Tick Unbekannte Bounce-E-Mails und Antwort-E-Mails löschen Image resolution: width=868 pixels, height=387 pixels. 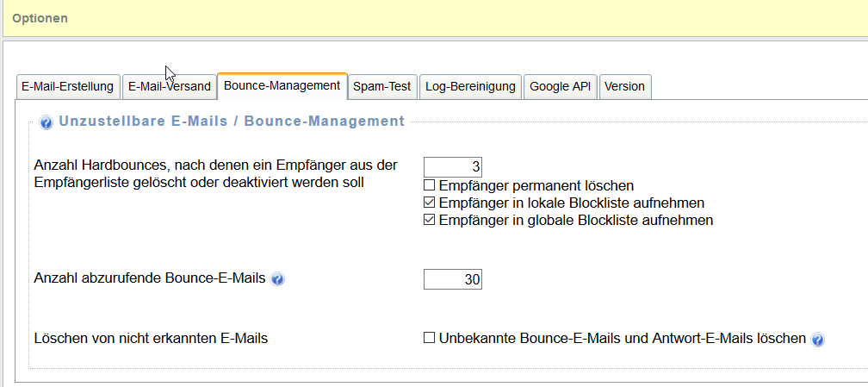(429, 339)
